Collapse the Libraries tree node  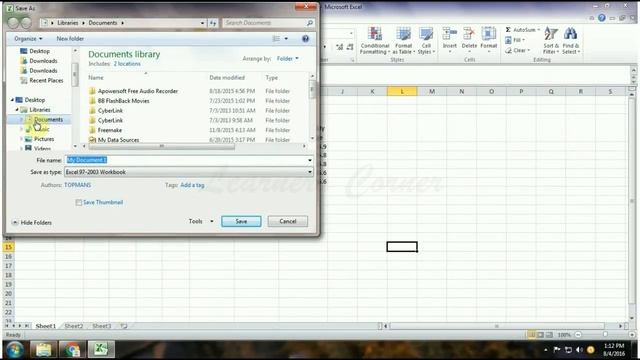point(17,110)
